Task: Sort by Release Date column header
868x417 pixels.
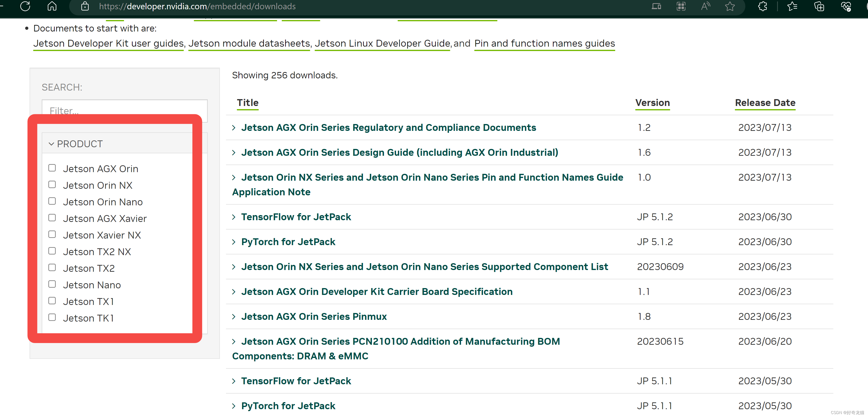Action: 765,103
